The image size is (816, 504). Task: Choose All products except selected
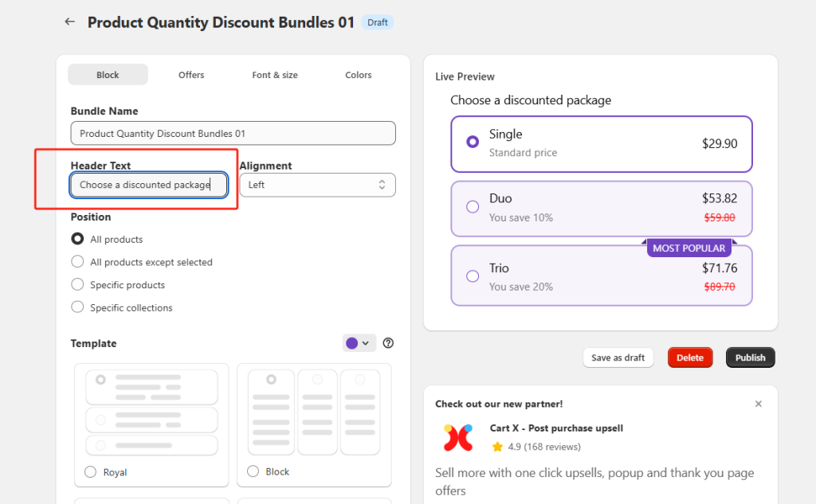pos(77,261)
